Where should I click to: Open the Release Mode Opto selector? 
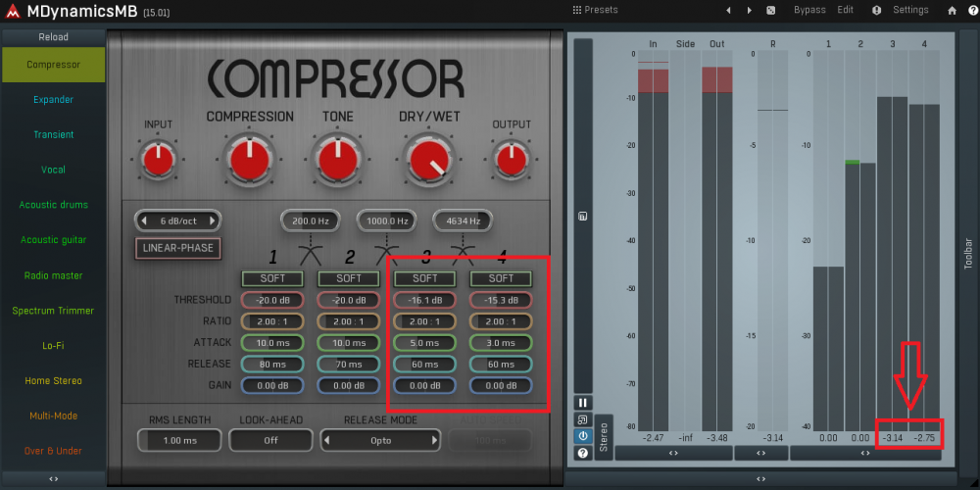380,440
